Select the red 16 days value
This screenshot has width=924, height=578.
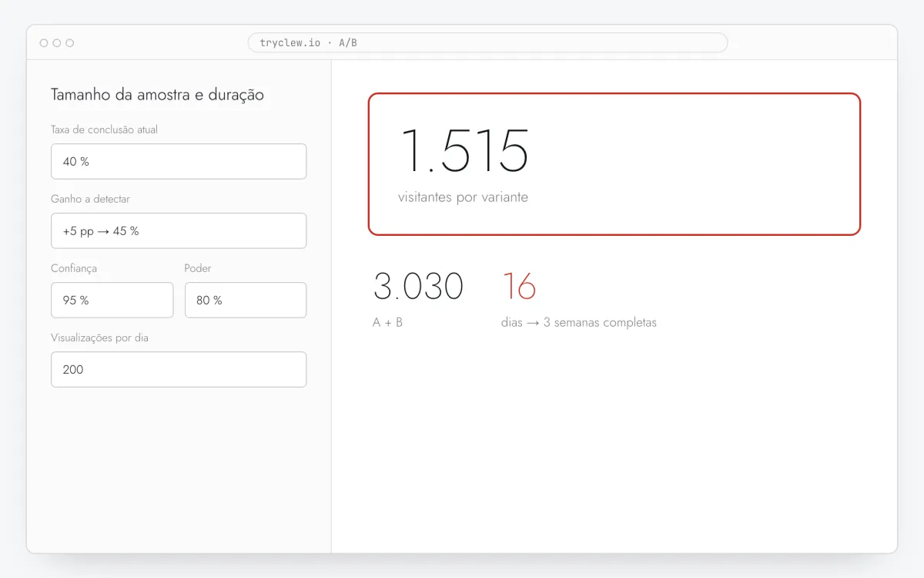click(519, 286)
